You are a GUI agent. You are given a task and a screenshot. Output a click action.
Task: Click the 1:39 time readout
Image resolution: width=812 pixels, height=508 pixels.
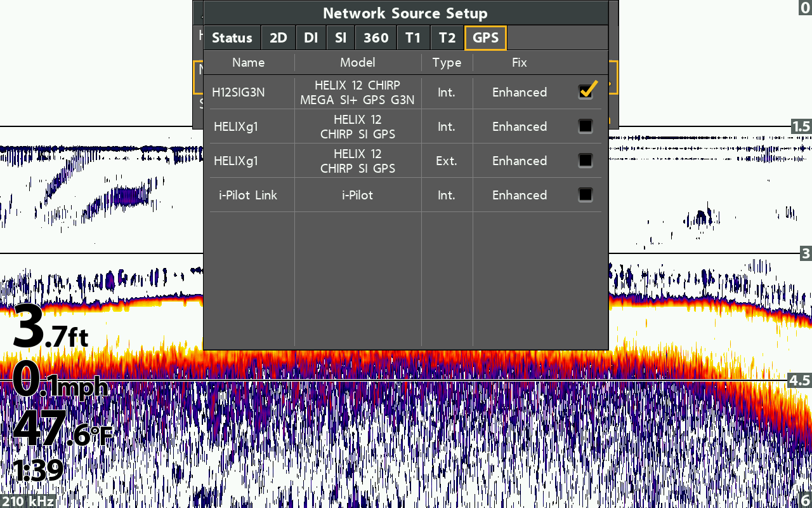37,471
